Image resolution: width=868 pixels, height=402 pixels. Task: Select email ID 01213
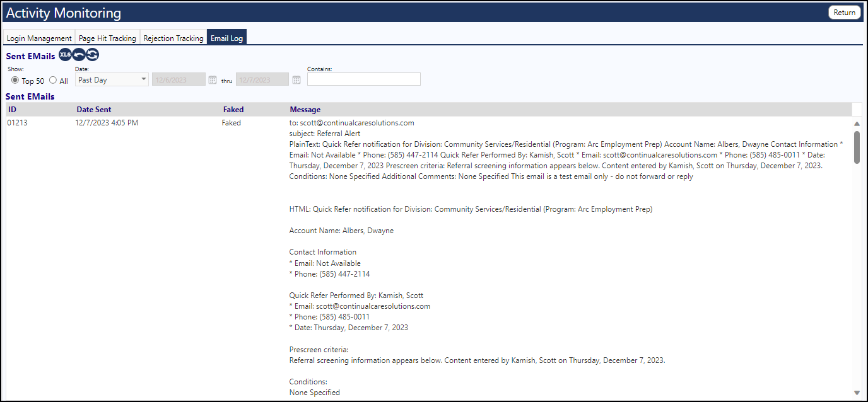18,123
